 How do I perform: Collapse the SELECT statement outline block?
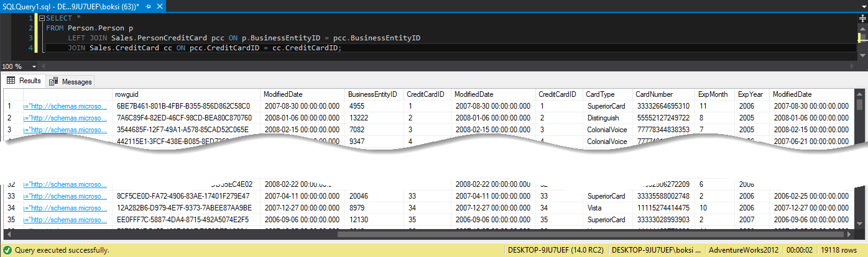(x=42, y=18)
